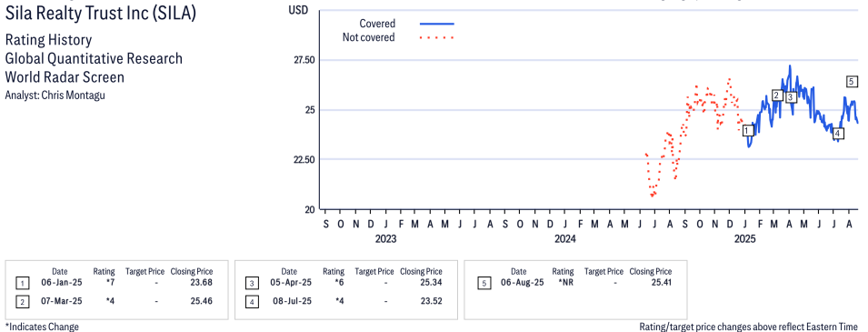Click the red dotted Not covered legend
Image resolution: width=868 pixels, height=332 pixels.
[437, 37]
